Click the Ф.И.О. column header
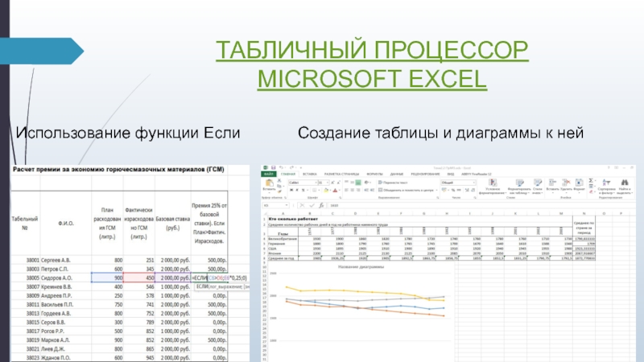 (x=66, y=224)
